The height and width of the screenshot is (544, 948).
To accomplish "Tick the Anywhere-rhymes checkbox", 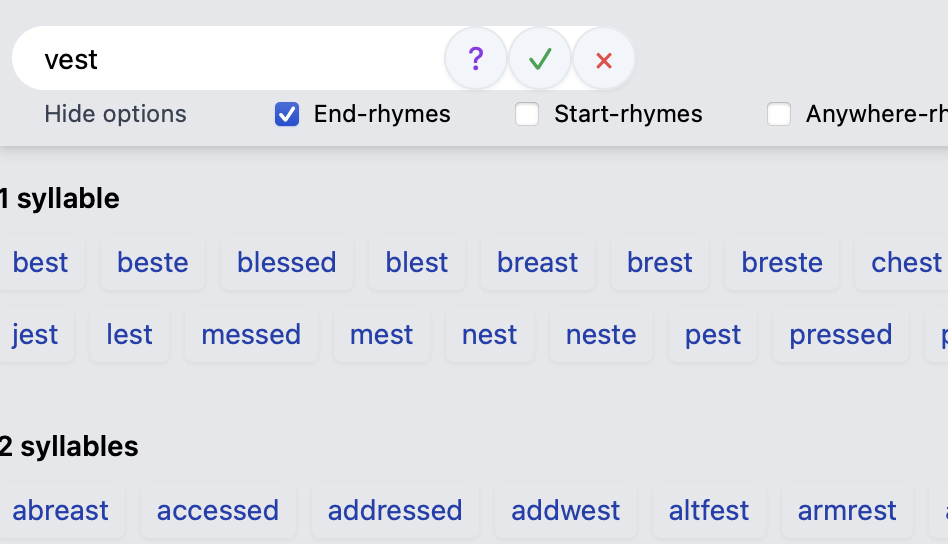I will [779, 115].
